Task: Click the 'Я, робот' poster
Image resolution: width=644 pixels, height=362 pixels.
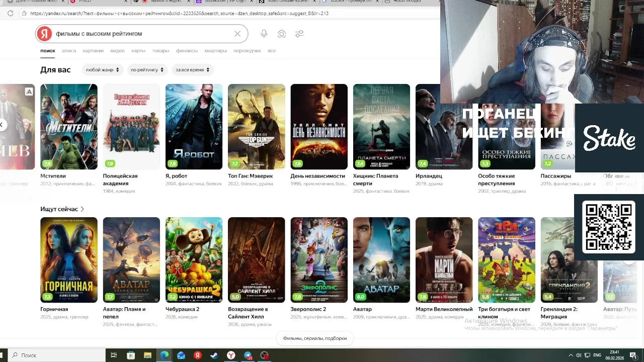Action: pyautogui.click(x=194, y=127)
